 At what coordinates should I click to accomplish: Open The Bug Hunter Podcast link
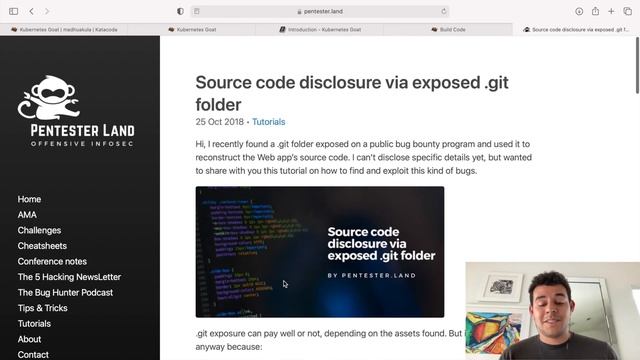point(65,292)
